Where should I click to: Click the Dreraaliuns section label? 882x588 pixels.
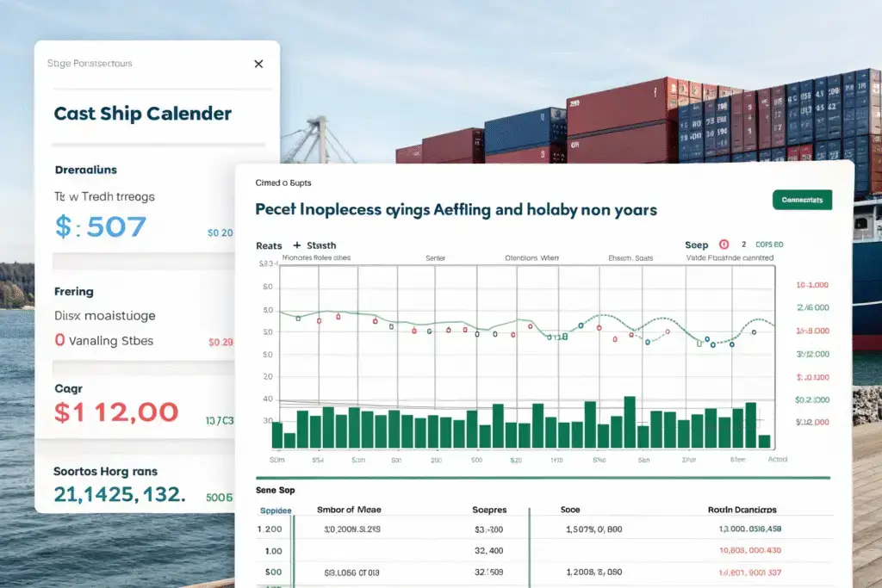[x=85, y=170]
